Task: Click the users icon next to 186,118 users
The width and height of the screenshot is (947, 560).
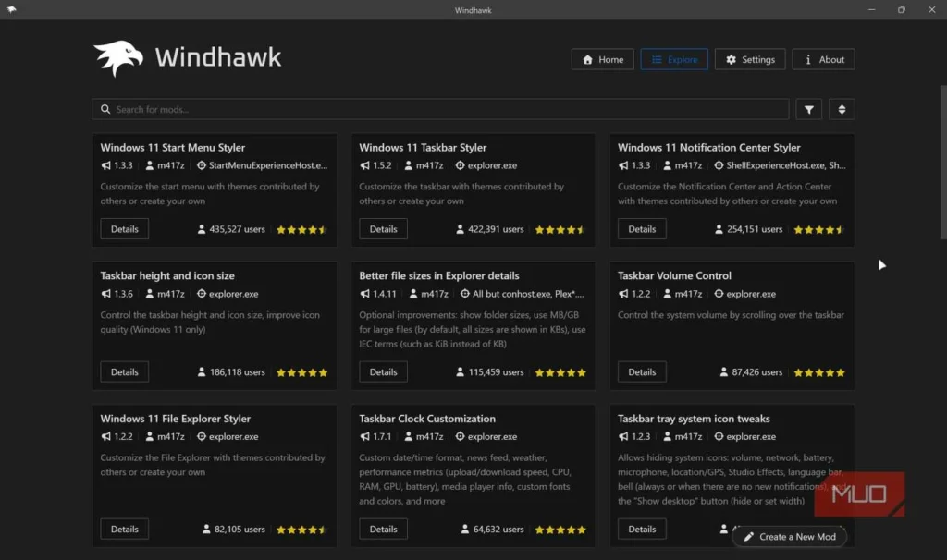Action: click(201, 372)
